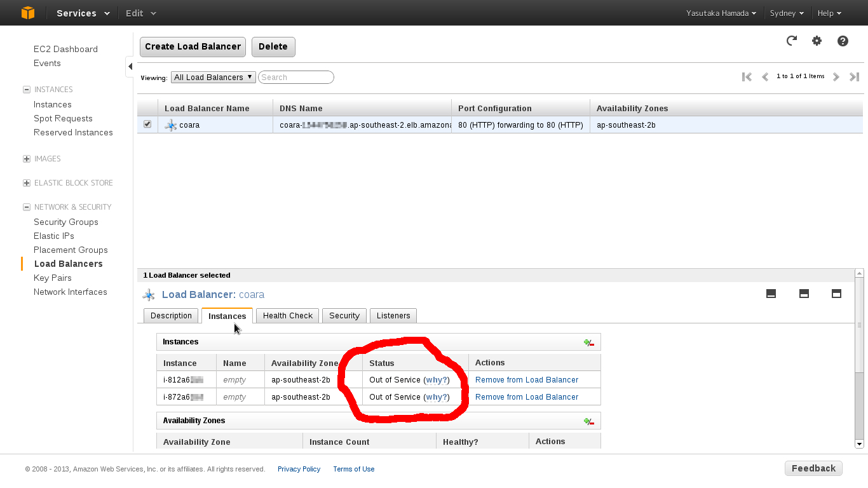The image size is (868, 488).
Task: Collapse the INSTANCES sidebar section
Action: [26, 90]
